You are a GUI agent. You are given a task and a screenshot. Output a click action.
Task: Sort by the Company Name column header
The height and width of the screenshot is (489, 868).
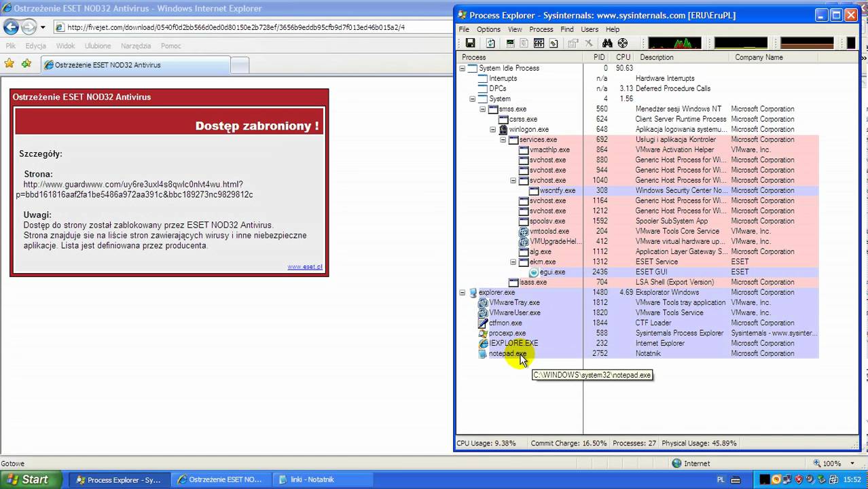tap(774, 57)
